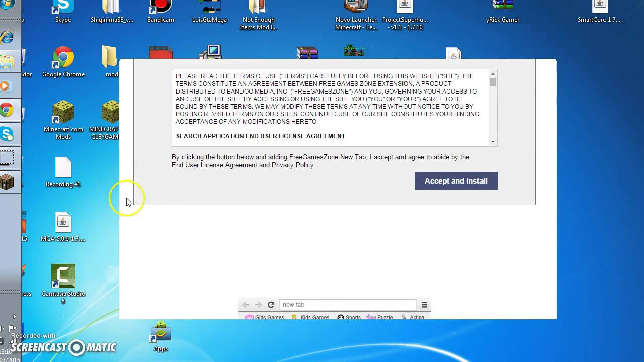This screenshot has height=362, width=644.
Task: Open the End User License Agreement link
Action: pyautogui.click(x=214, y=165)
